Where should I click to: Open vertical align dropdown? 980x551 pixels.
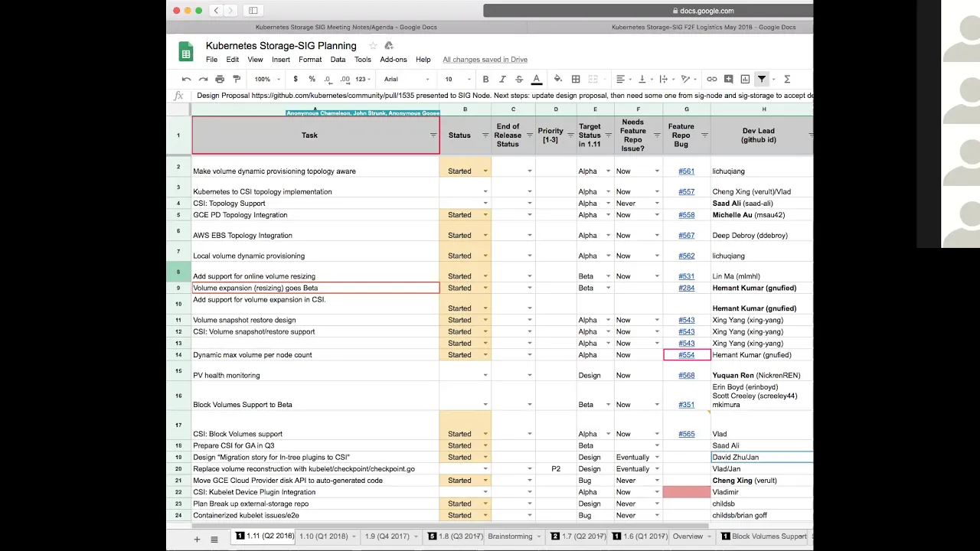645,79
